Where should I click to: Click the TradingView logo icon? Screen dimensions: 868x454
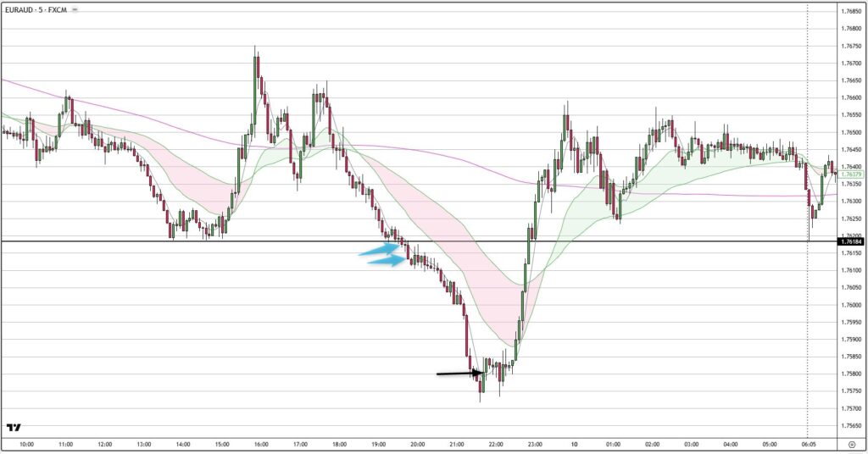[14, 428]
